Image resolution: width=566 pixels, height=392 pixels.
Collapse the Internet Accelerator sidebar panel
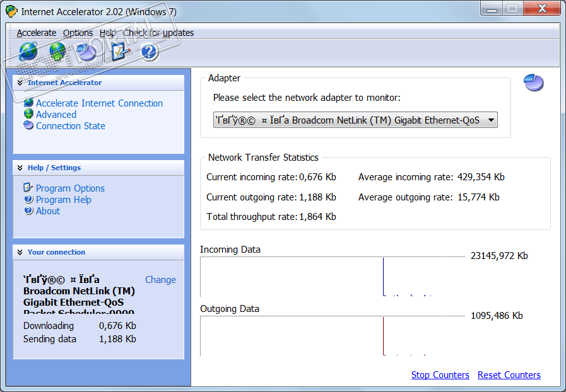(x=20, y=83)
